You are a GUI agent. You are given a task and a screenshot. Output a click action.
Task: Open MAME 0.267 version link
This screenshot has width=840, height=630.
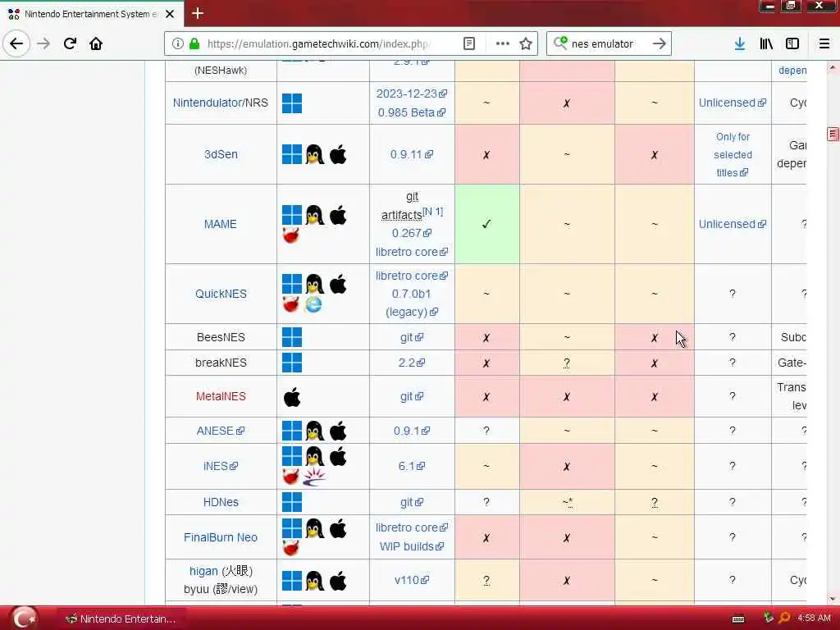(412, 233)
